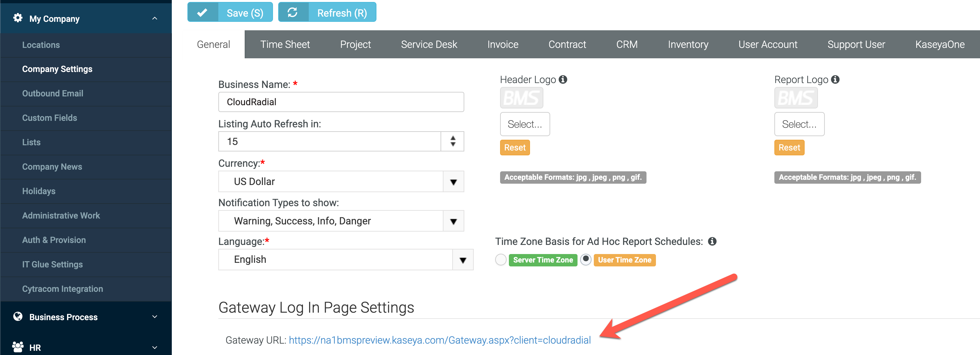Screen dimensions: 980x355
Task: Click the Time Zone Basis info icon
Action: 712,241
